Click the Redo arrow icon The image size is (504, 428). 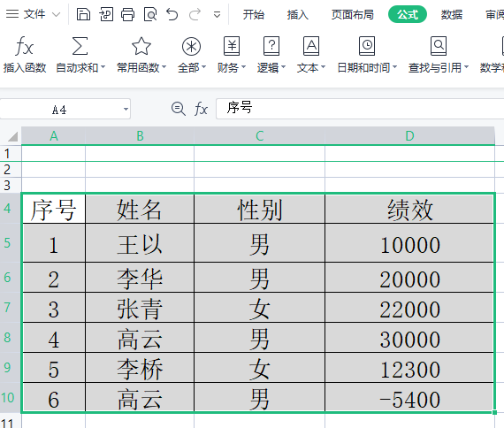click(195, 14)
